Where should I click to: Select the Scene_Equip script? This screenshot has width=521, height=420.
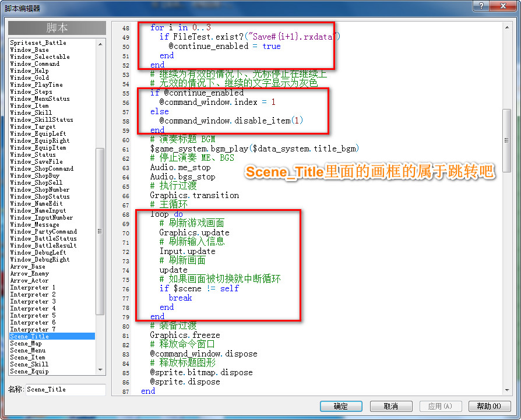(30, 371)
